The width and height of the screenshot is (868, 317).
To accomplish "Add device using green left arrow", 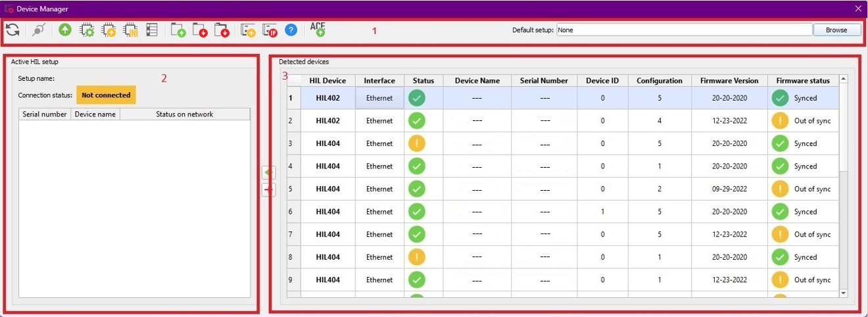I will 269,172.
